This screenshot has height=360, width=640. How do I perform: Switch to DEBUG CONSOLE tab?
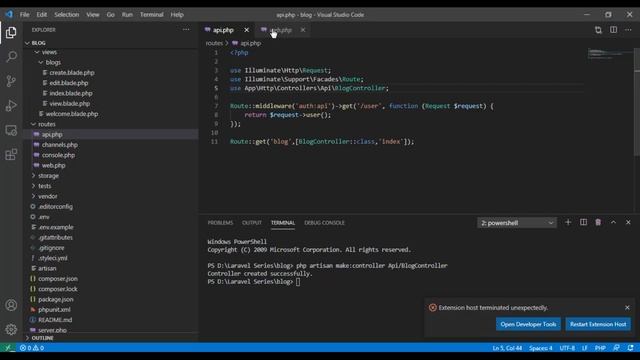pyautogui.click(x=324, y=222)
